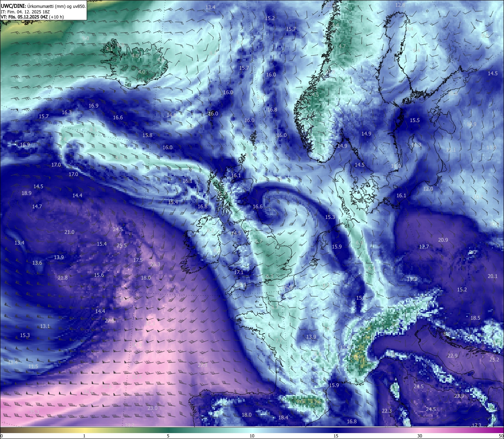Click the 13.1 map value
Viewport: 504px width, 439px height.
click(45, 326)
